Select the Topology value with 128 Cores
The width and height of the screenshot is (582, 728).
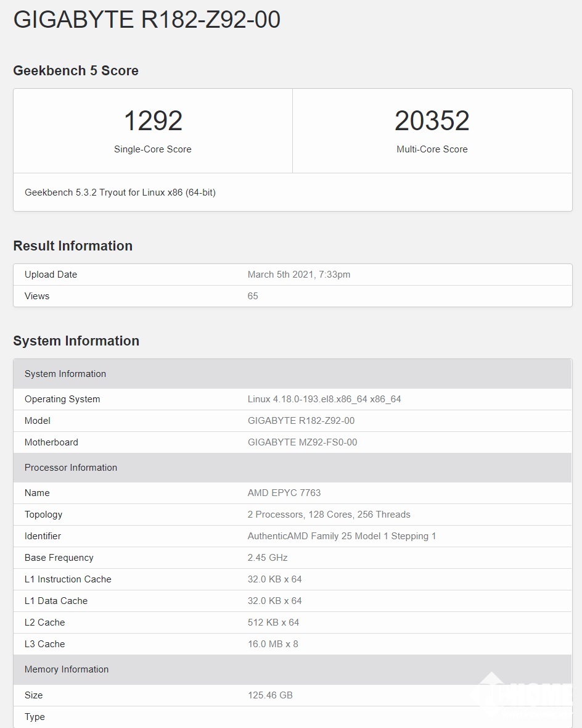(x=329, y=515)
